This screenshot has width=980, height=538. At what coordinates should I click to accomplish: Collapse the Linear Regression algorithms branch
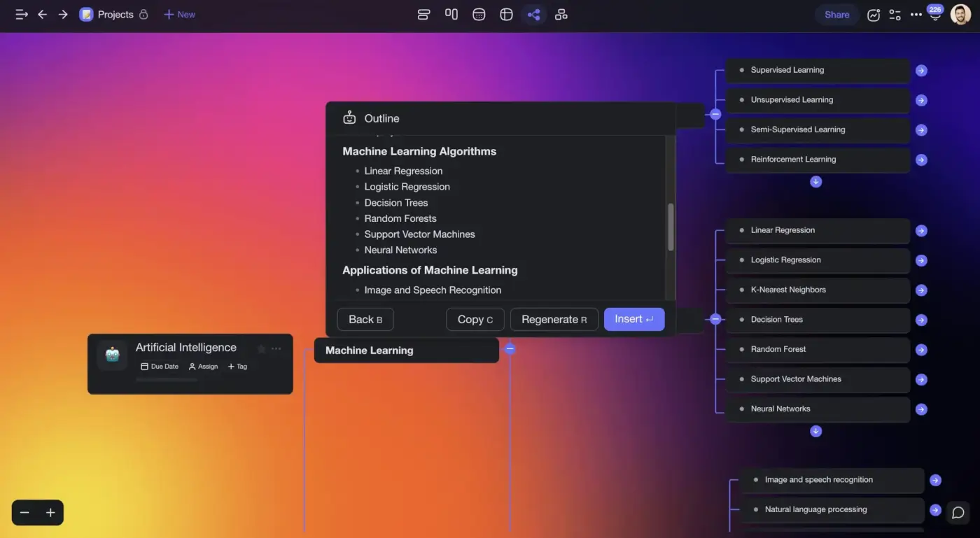pos(715,318)
